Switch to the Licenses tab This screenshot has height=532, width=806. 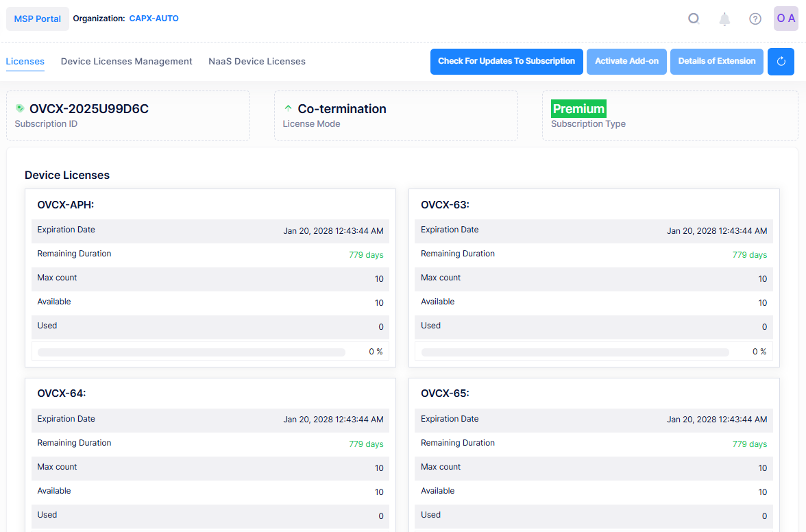coord(25,62)
